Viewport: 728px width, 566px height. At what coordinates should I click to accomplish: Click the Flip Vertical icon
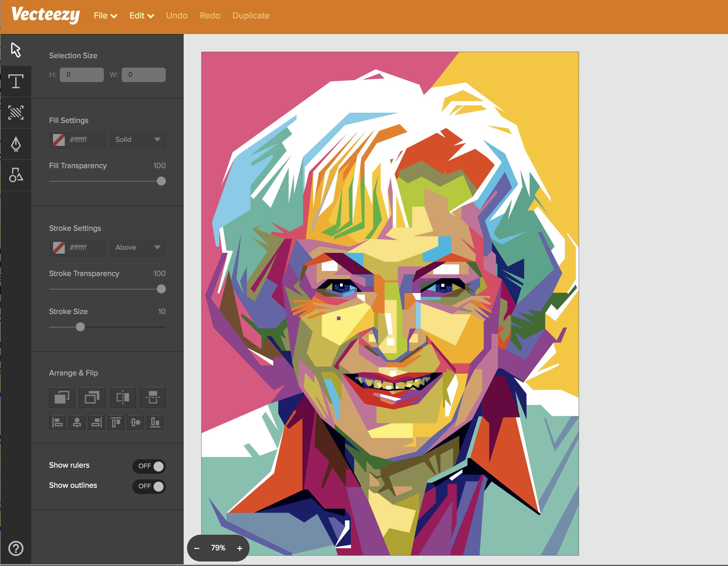(x=153, y=397)
